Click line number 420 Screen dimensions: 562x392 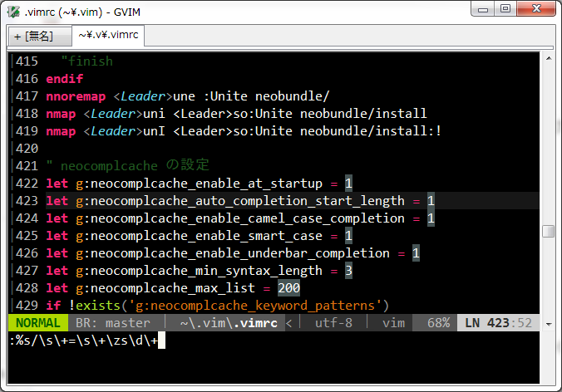click(27, 149)
